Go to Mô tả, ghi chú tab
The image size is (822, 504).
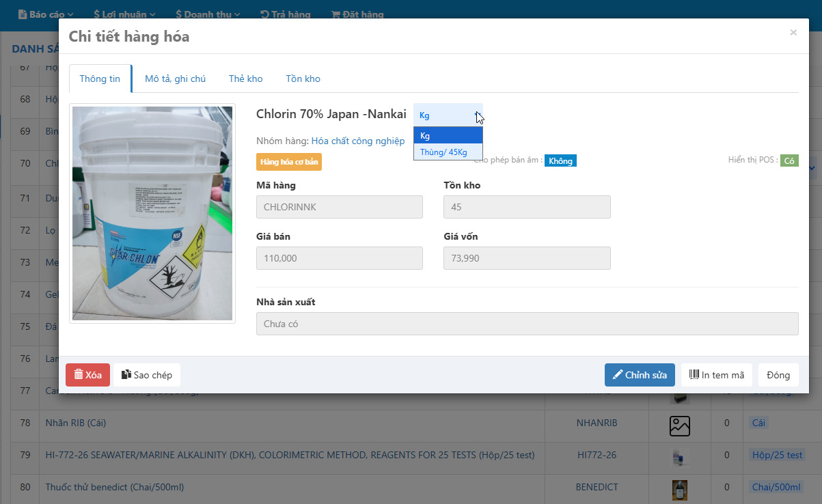(175, 79)
